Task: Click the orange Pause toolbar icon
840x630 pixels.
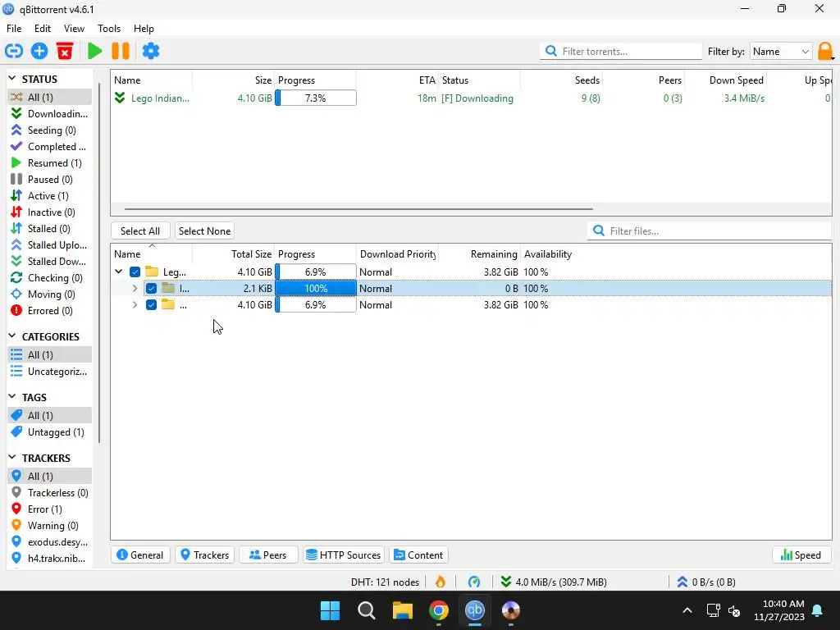Action: [121, 52]
